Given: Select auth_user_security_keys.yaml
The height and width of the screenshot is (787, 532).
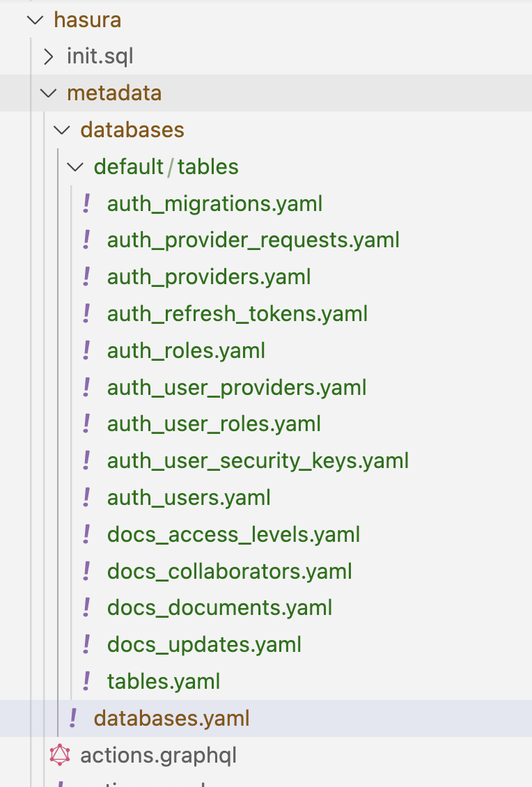Looking at the screenshot, I should (x=258, y=460).
